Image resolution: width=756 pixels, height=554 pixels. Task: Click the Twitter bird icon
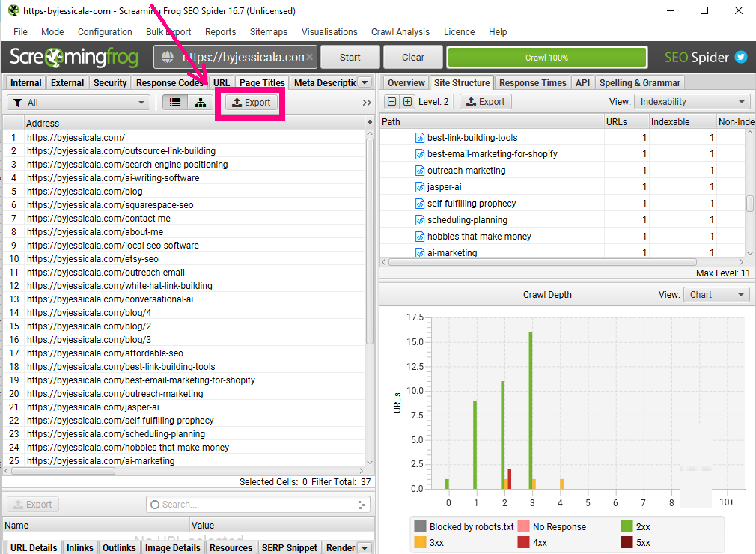pos(740,57)
